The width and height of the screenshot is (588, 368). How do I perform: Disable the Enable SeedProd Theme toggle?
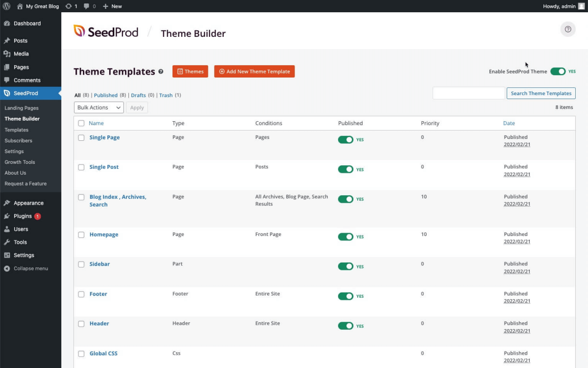point(558,71)
